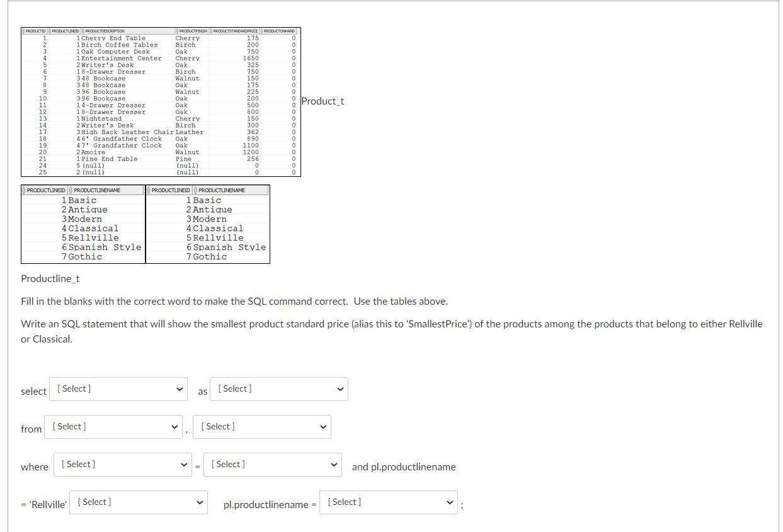Select the Product_t table screenshot
This screenshot has height=532, width=783.
tap(161, 101)
